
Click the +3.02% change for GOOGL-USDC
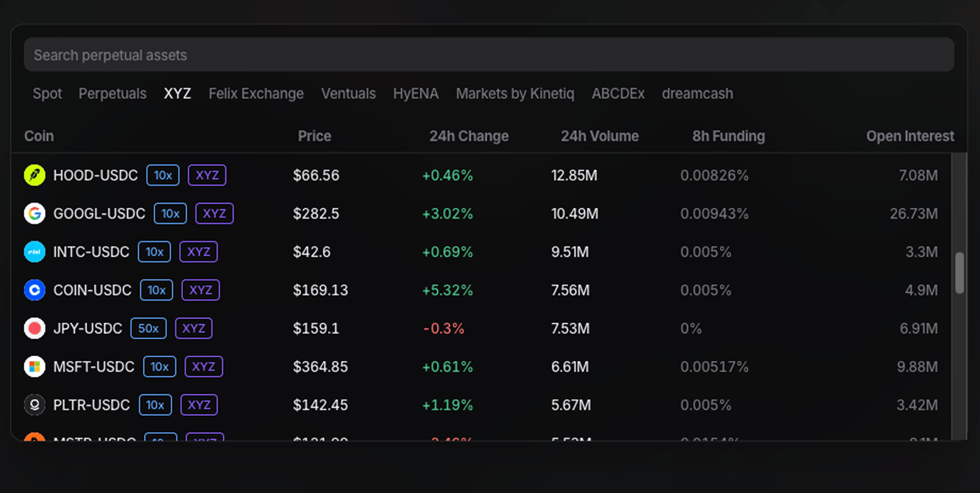click(447, 213)
